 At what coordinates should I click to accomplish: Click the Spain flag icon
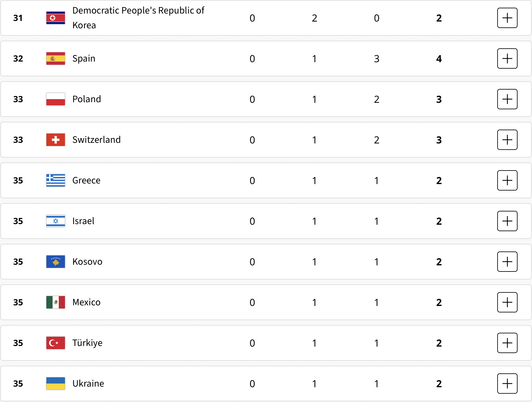[56, 58]
